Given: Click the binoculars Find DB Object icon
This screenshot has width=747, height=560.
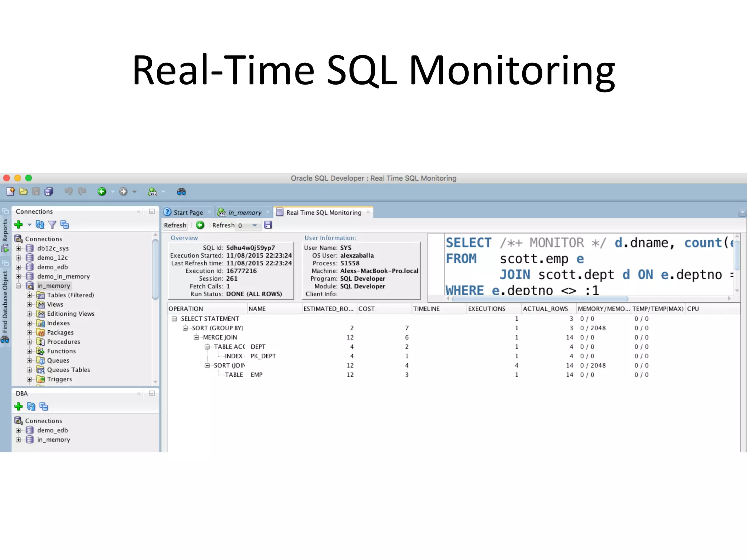Looking at the screenshot, I should 181,191.
